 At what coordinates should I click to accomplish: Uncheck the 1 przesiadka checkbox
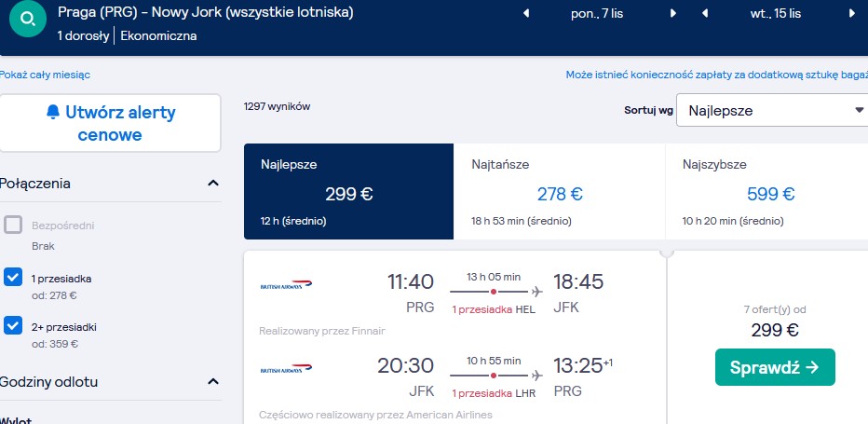click(13, 278)
